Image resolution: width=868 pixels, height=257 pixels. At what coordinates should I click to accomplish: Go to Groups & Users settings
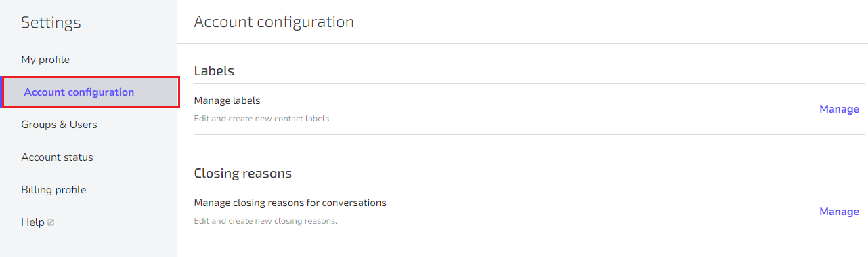pos(59,125)
